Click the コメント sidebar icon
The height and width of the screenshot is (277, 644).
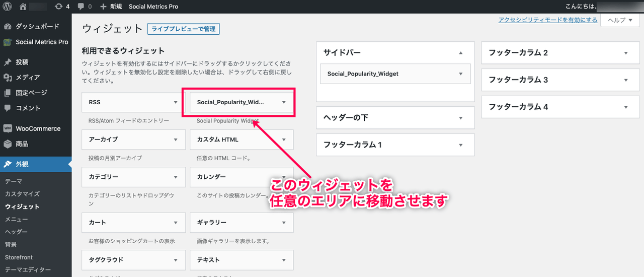pyautogui.click(x=8, y=108)
